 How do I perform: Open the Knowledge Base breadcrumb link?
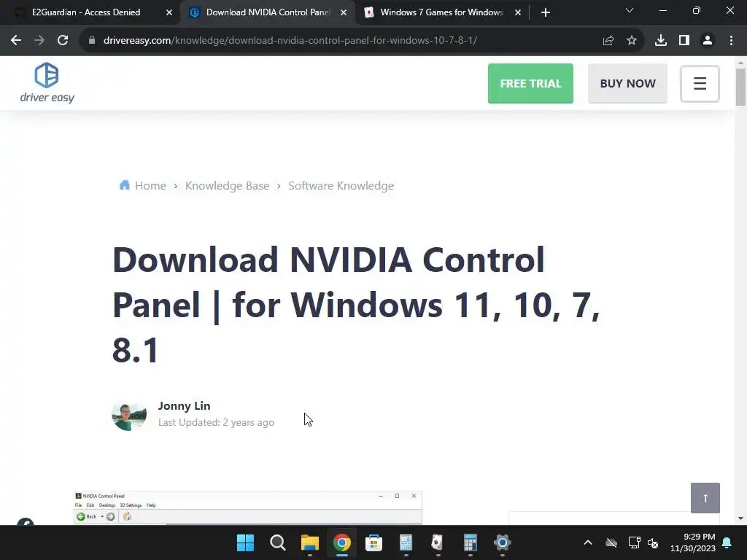pyautogui.click(x=228, y=186)
